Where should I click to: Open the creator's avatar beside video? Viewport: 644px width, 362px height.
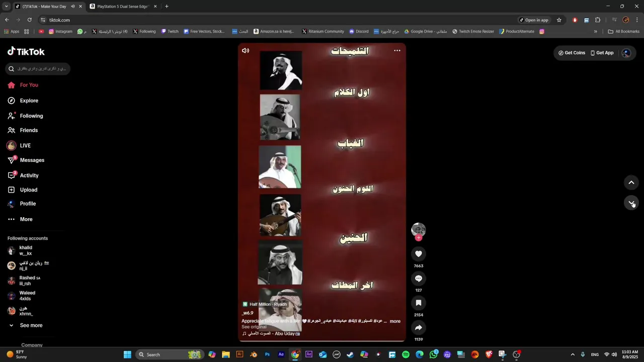419,230
